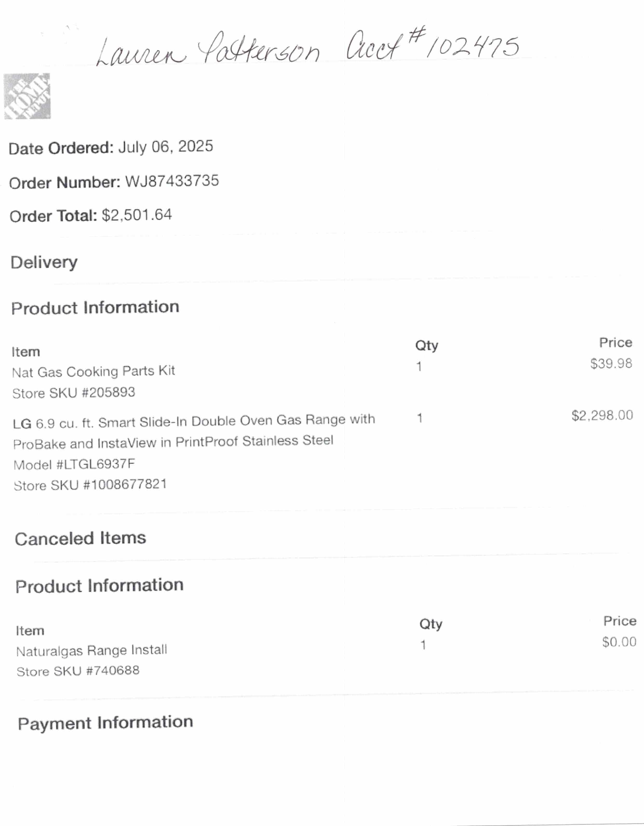Select Store SKU #205893 text
The image size is (644, 826).
74,392
